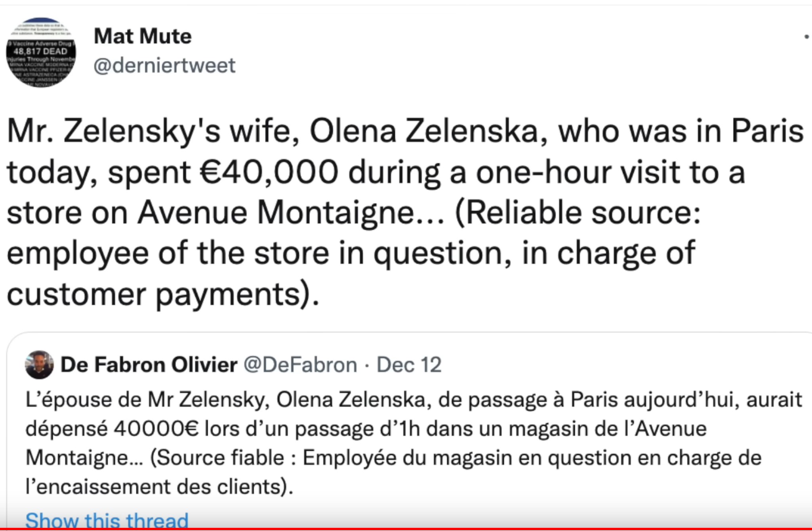Click the Dec 12 timestamp

click(409, 365)
